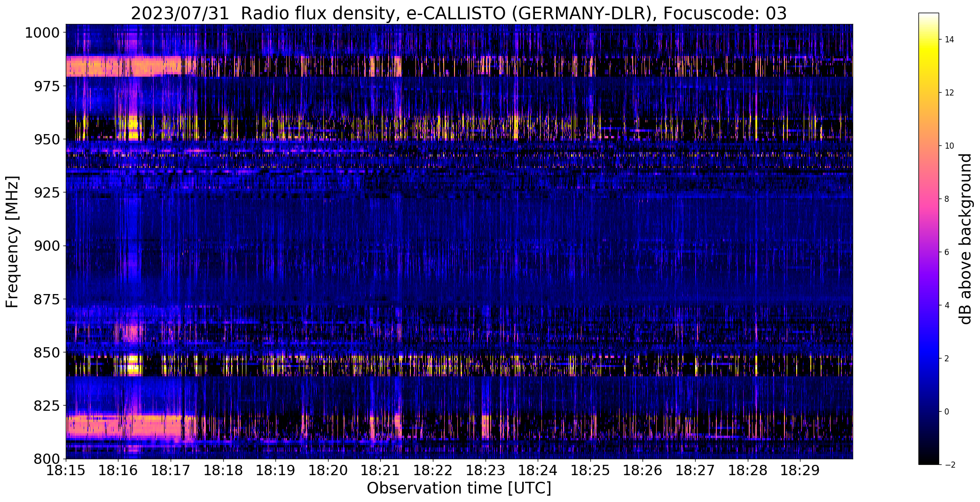Click the 975 frequency tick label
980x502 pixels.
pos(47,86)
